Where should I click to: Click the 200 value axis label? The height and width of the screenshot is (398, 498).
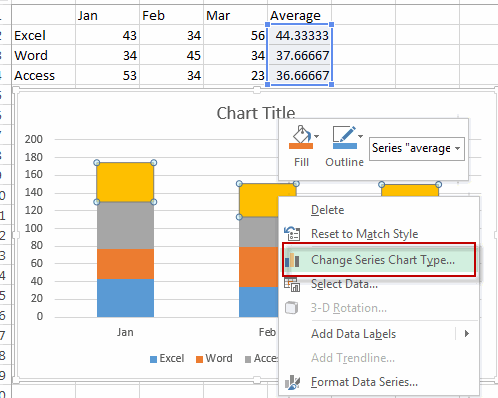[34, 139]
